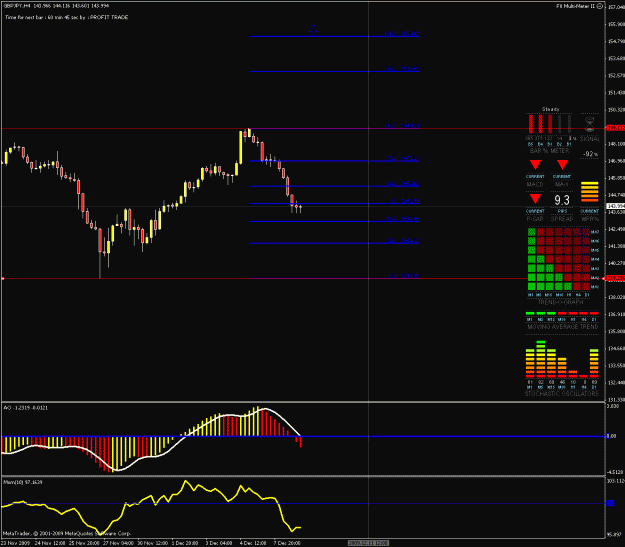Click the '1 Dec 20:00' time axis label
The image size is (625, 547).
[x=185, y=543]
